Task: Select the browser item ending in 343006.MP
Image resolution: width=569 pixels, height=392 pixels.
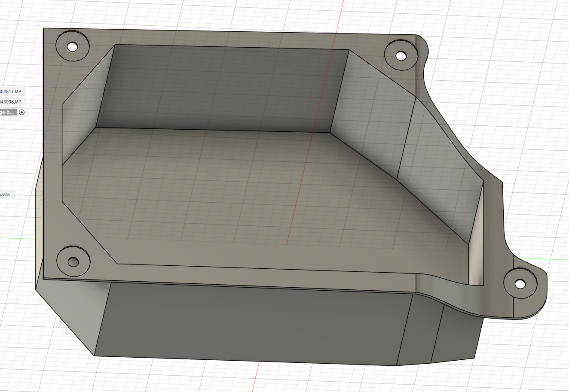Action: pyautogui.click(x=11, y=102)
